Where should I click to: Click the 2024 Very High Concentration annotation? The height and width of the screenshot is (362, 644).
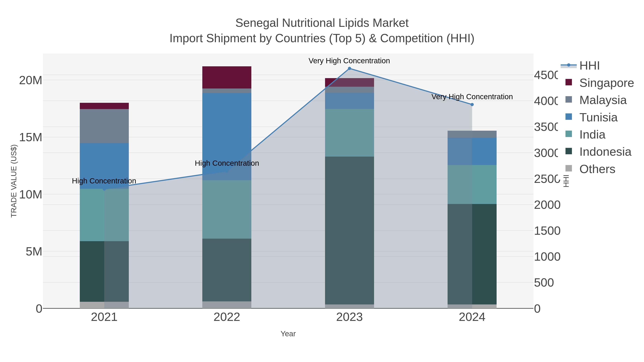[472, 97]
